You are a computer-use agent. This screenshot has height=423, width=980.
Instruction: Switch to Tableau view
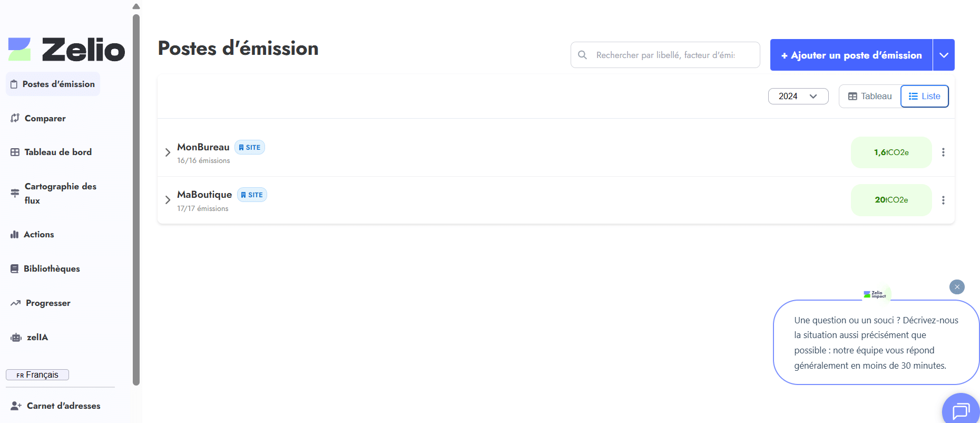tap(870, 97)
